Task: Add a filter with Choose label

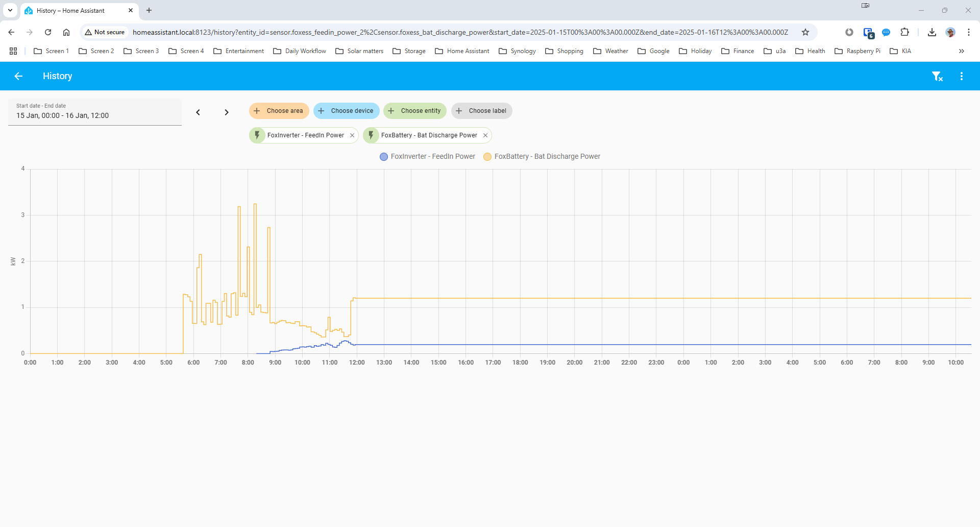Action: tap(481, 111)
